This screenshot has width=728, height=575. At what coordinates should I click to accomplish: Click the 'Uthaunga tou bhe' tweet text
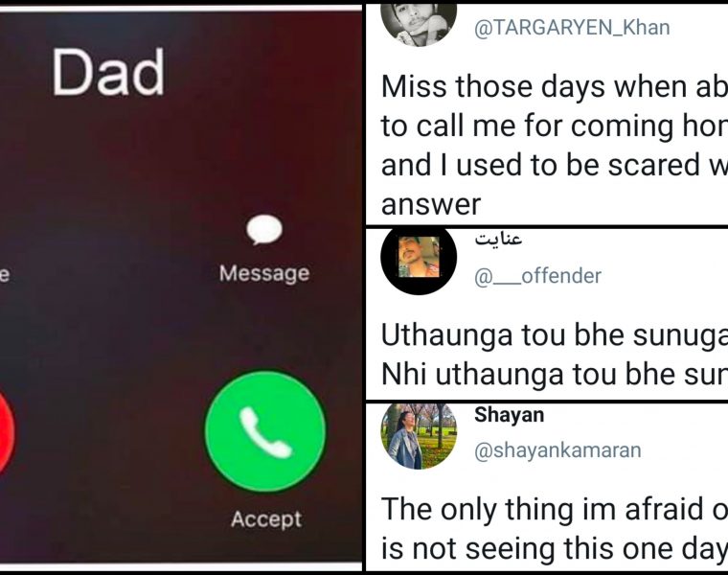554,355
